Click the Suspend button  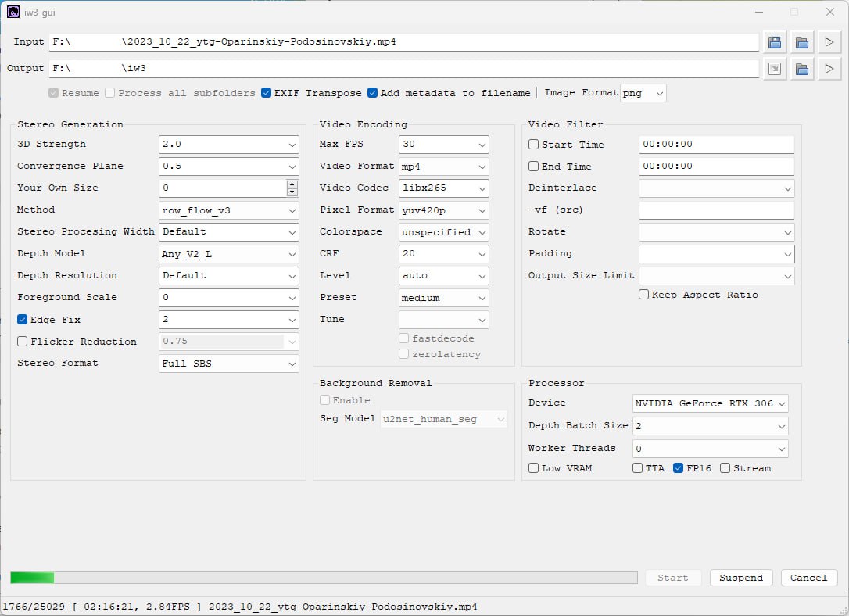point(740,578)
